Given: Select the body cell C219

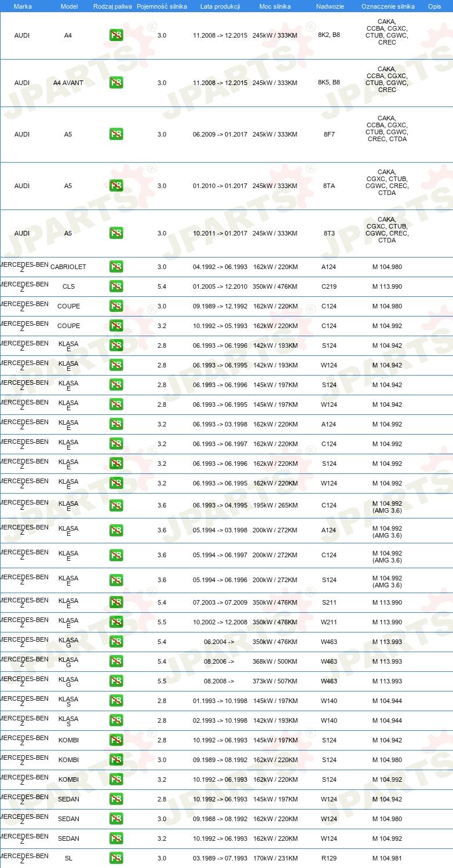Looking at the screenshot, I should (329, 286).
